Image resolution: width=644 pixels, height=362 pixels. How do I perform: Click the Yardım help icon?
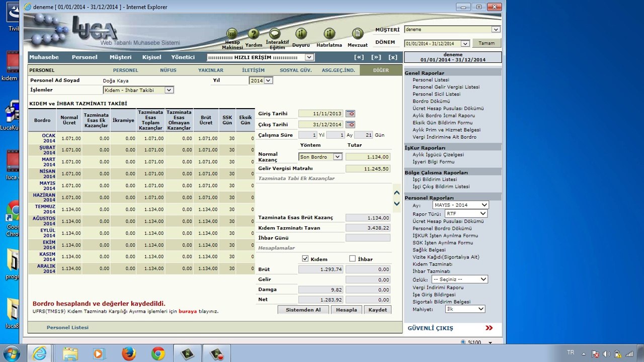pos(254,34)
